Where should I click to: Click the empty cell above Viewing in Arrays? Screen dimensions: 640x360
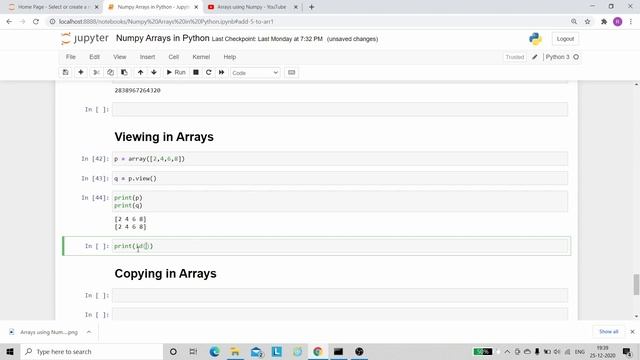pyautogui.click(x=340, y=109)
